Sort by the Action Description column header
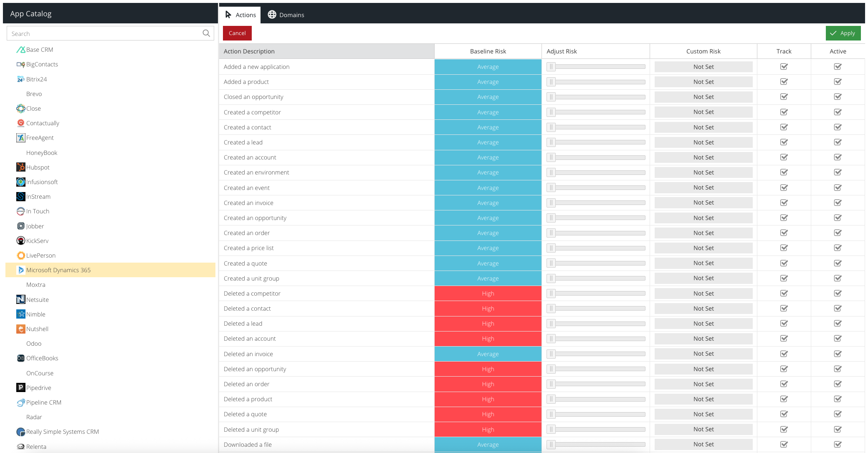The width and height of the screenshot is (868, 453). pyautogui.click(x=326, y=51)
